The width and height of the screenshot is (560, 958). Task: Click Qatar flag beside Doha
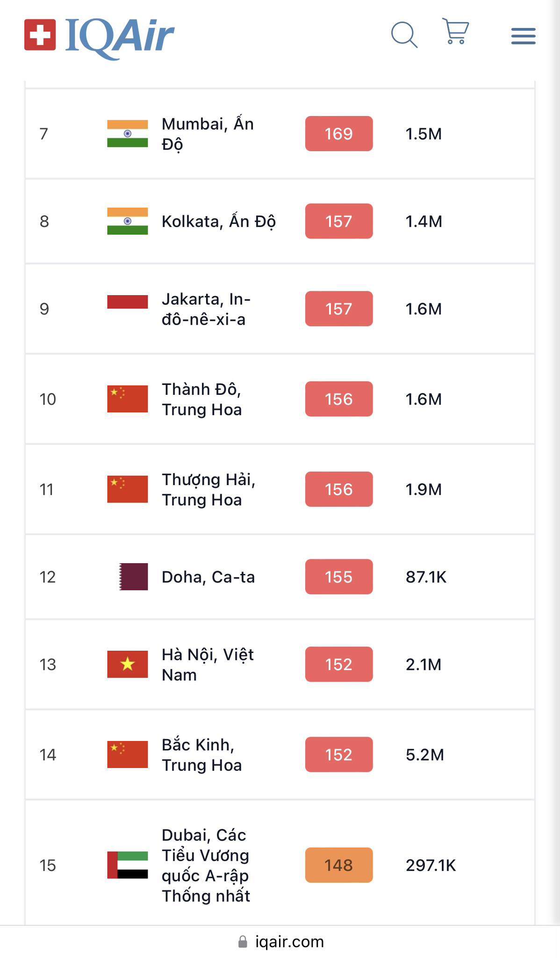click(133, 577)
